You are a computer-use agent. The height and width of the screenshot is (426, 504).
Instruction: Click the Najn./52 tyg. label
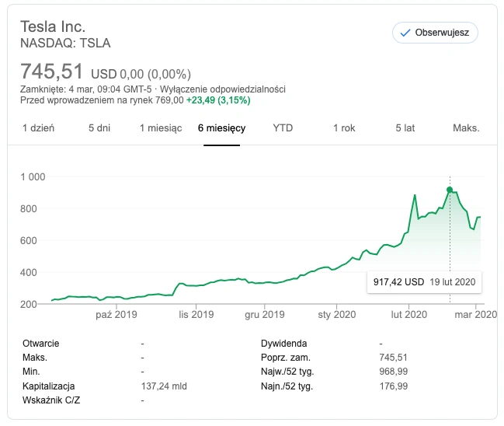(287, 386)
